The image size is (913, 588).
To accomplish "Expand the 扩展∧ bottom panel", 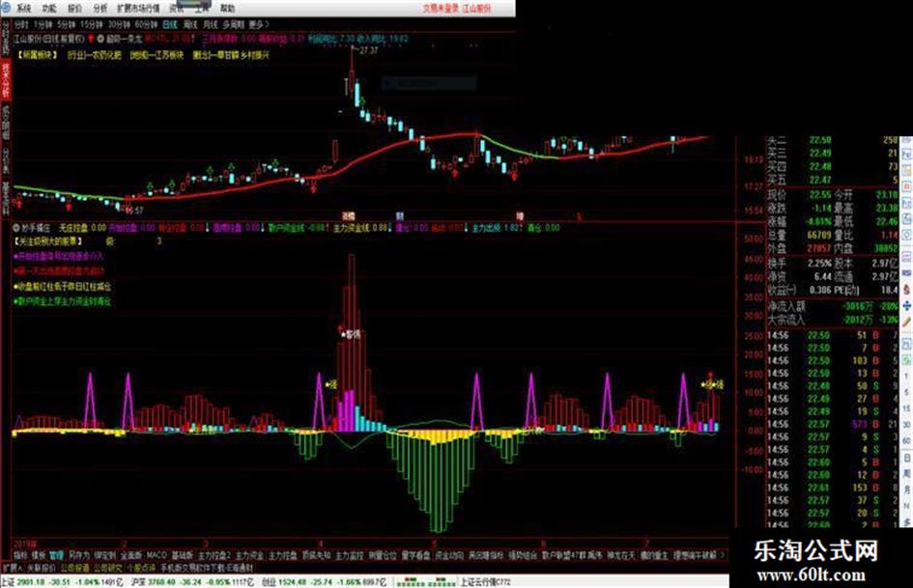I will point(12,568).
